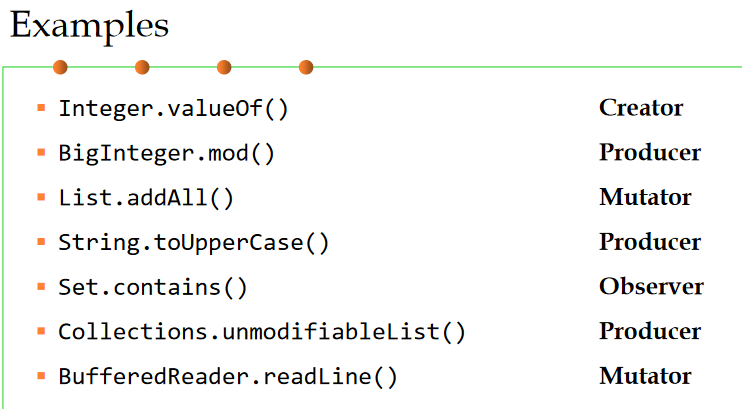Click the Integer.valueOf() code text
The height and width of the screenshot is (409, 742).
(173, 108)
